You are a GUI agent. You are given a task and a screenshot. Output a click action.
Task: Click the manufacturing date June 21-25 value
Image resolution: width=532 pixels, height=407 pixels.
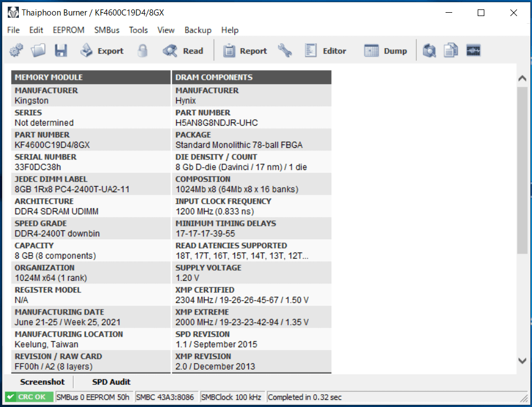68,322
